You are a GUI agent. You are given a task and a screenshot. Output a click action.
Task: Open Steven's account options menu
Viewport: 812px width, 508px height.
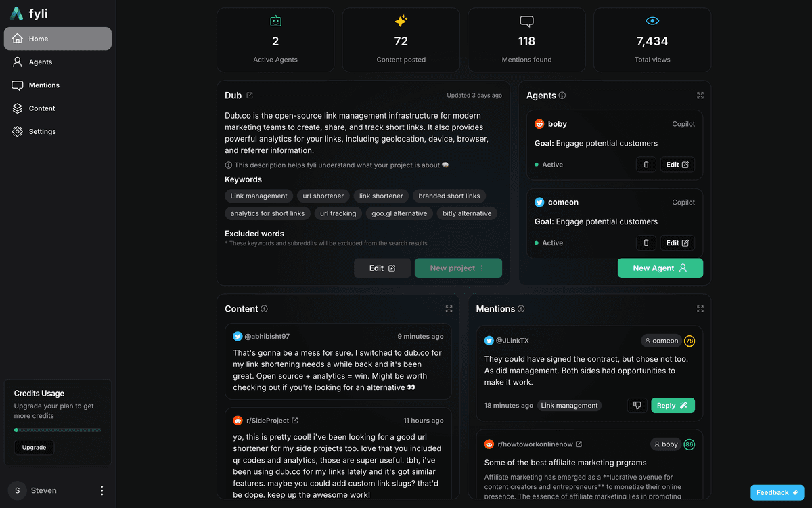click(x=101, y=490)
